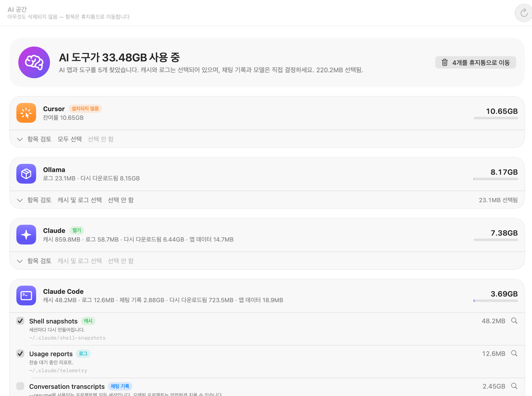Click the Cursor 10.65GB usage bar

[x=496, y=118]
